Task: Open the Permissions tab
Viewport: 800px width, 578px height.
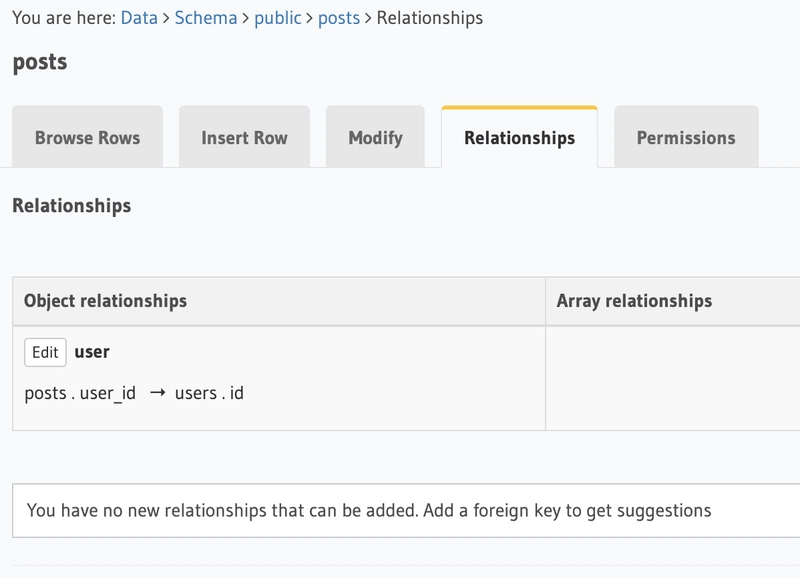Action: click(x=685, y=138)
